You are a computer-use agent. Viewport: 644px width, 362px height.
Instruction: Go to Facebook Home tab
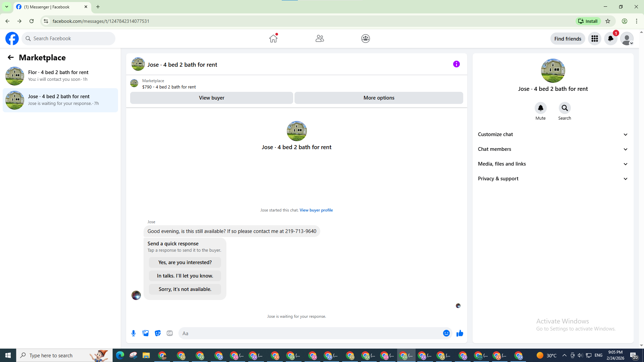click(x=273, y=39)
